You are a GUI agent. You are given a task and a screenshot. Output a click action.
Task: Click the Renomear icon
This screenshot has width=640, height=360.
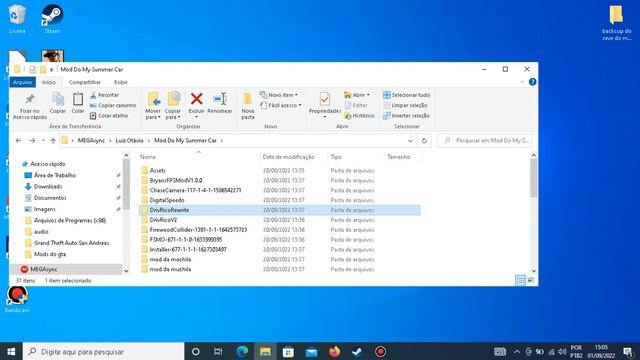[x=220, y=99]
